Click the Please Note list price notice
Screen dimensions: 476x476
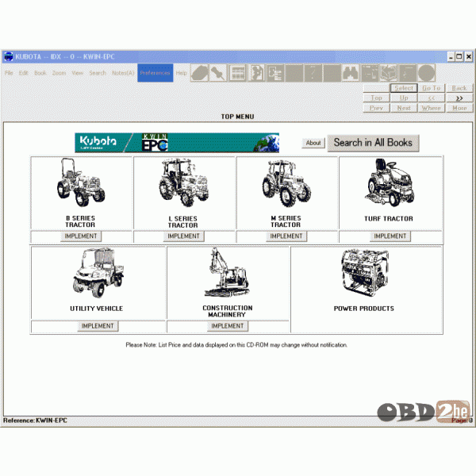coord(236,345)
